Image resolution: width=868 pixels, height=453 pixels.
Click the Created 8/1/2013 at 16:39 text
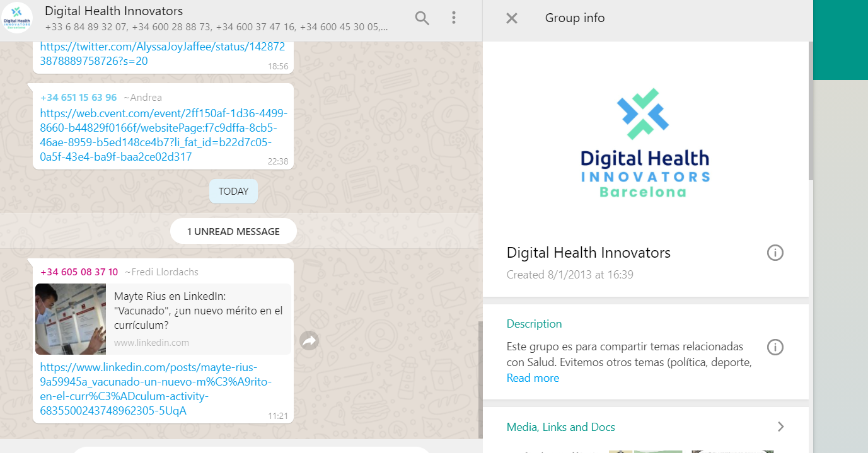tap(570, 275)
